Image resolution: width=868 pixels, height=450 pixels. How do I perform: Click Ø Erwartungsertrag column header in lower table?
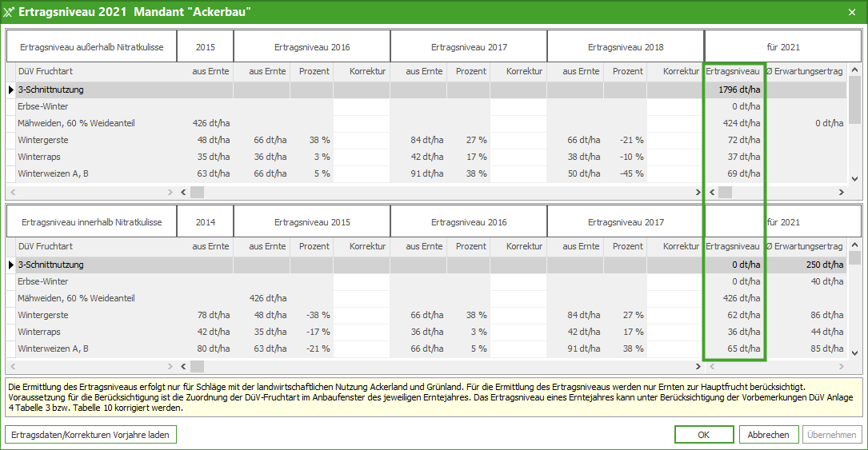(803, 246)
